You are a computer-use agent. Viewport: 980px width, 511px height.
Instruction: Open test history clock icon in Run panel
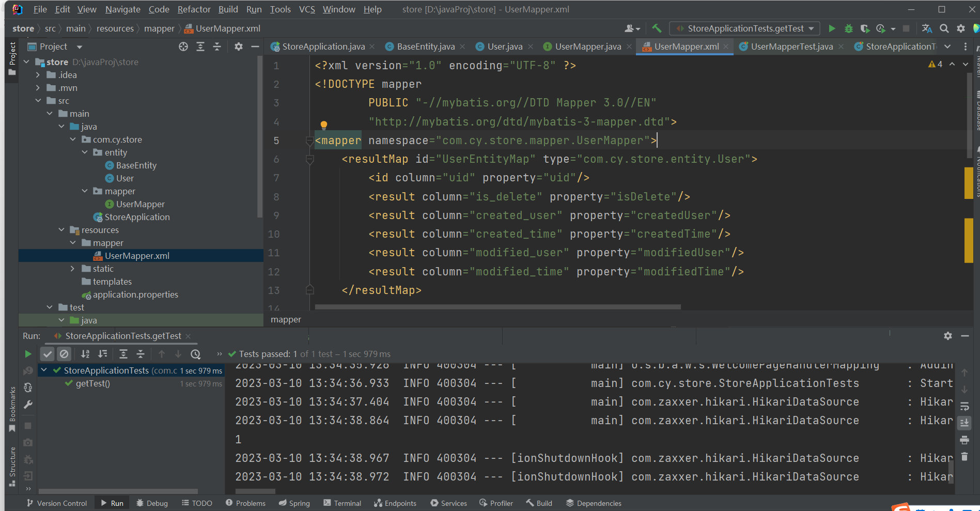click(x=195, y=354)
